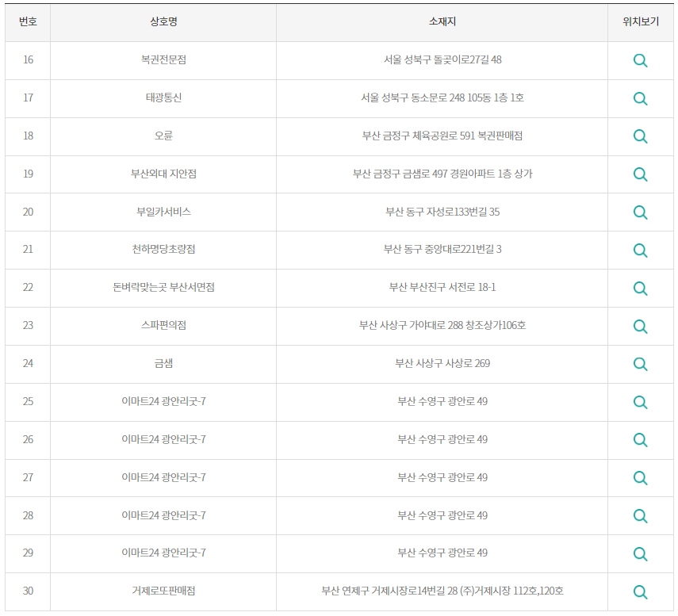The height and width of the screenshot is (616, 678).
Task: Click row number 24
Action: tap(28, 364)
